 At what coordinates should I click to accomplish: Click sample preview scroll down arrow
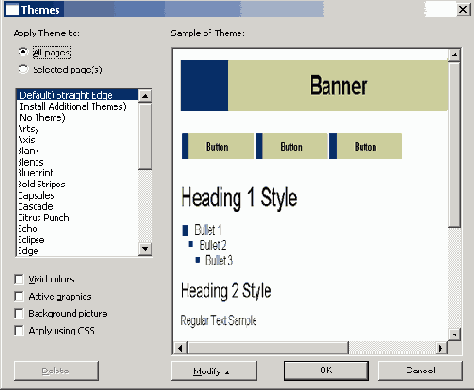coord(454,334)
